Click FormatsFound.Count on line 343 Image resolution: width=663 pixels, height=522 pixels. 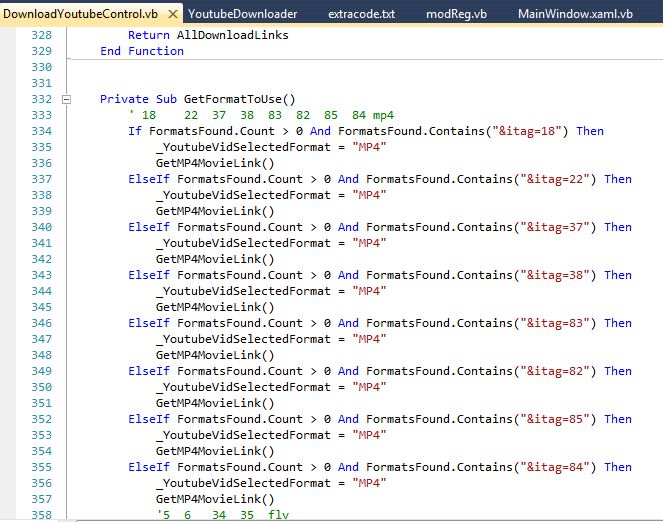tap(240, 275)
